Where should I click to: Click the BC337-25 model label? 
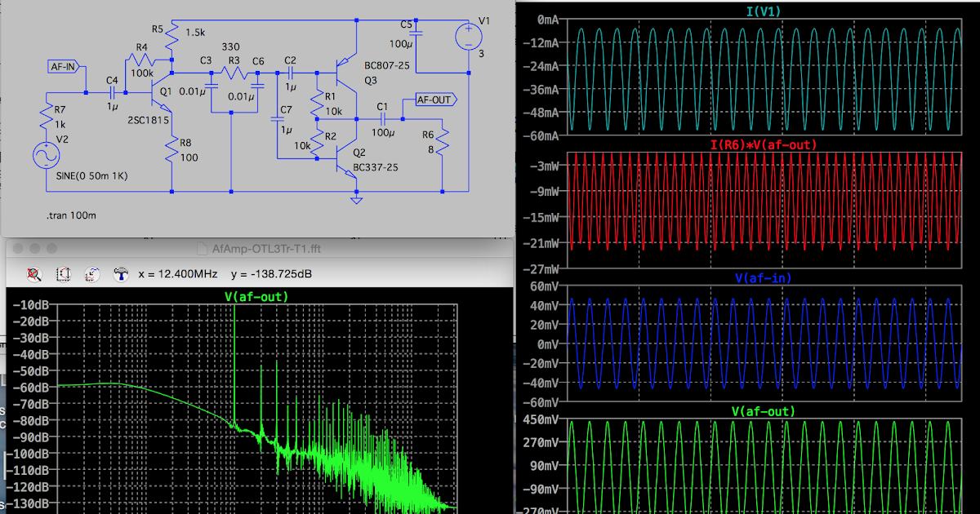pyautogui.click(x=375, y=167)
